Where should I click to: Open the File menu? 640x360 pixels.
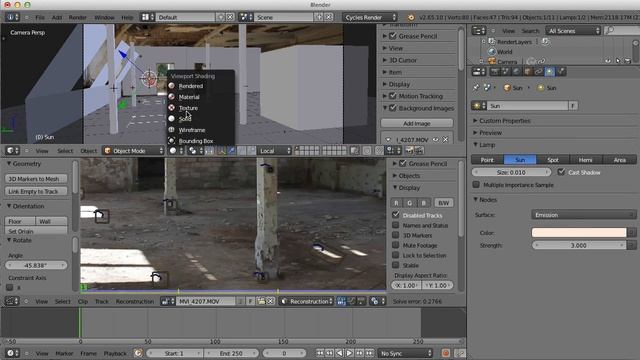point(40,18)
